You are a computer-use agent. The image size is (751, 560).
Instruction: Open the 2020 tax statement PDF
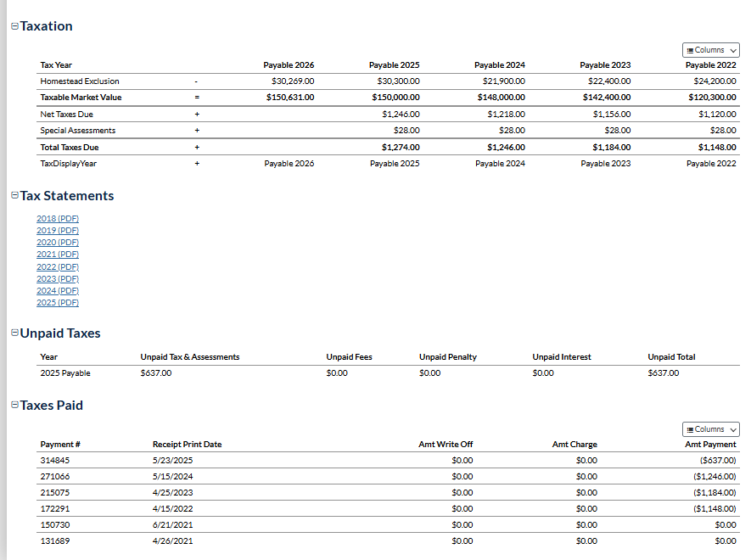coord(58,242)
